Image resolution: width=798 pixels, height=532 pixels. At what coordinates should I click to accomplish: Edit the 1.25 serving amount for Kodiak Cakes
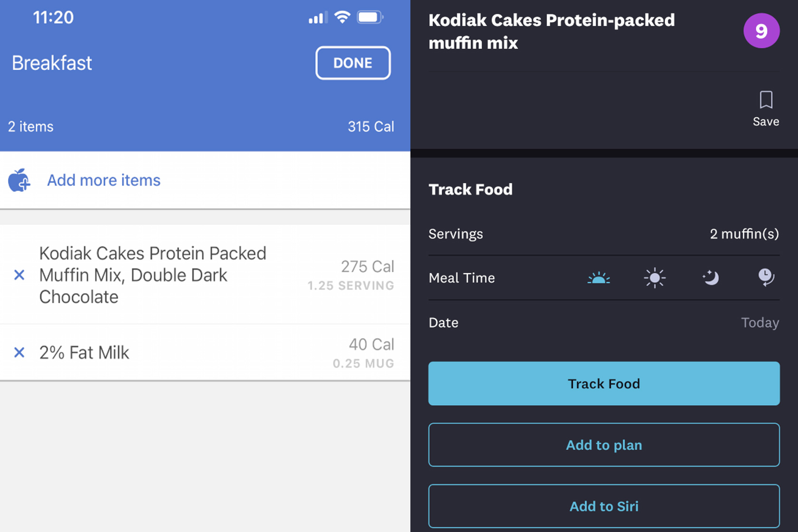click(x=351, y=285)
